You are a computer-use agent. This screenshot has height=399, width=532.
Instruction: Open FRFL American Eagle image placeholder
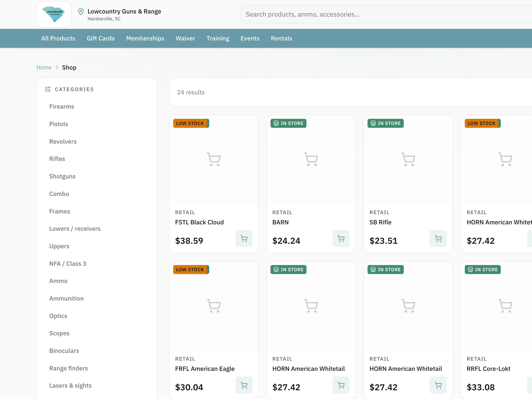214,306
